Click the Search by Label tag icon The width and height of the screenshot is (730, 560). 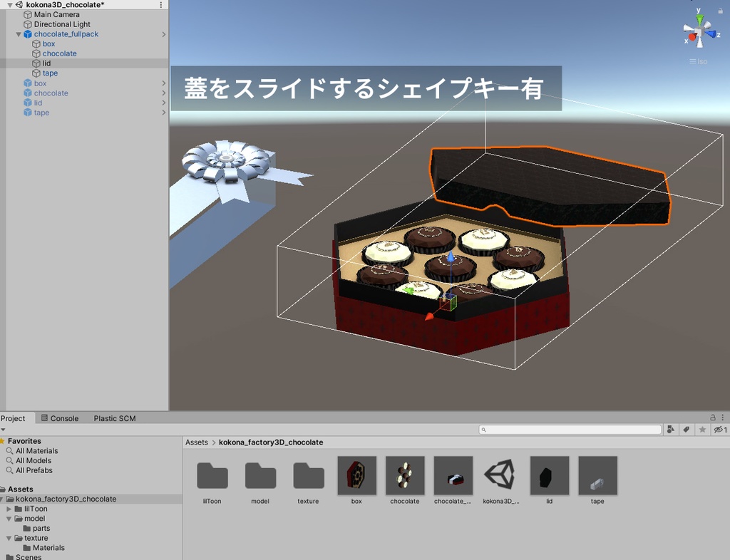687,429
